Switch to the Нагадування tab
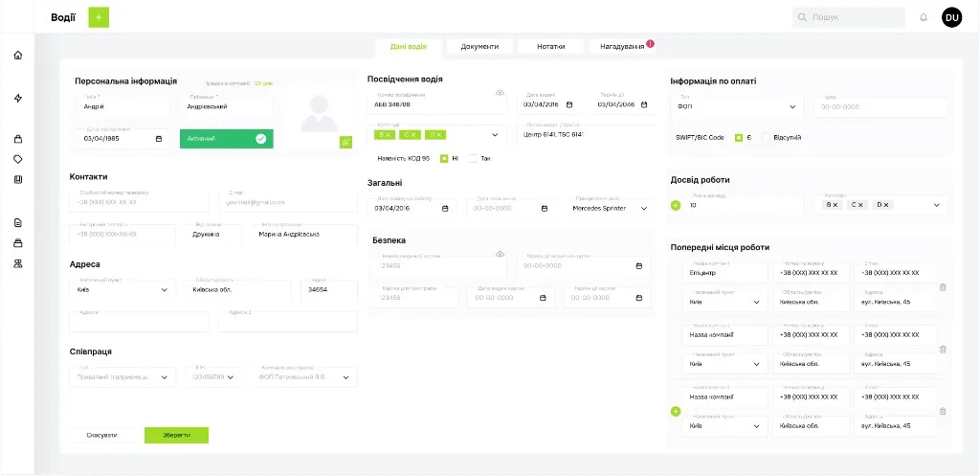Image resolution: width=980 pixels, height=476 pixels. [x=622, y=46]
